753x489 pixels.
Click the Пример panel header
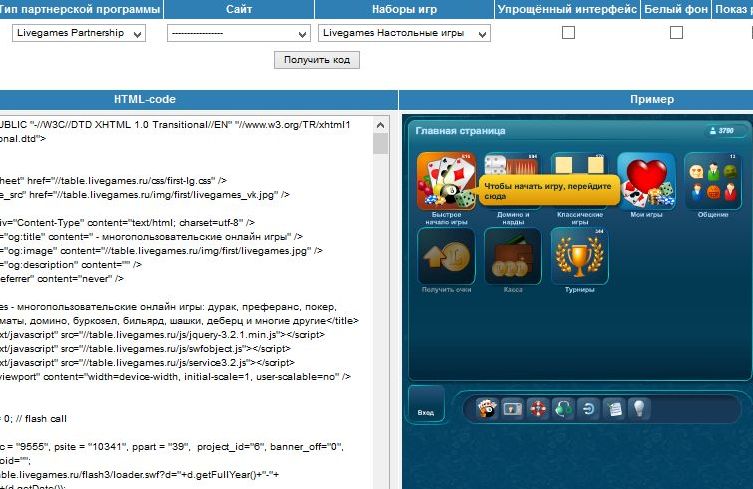tap(651, 99)
